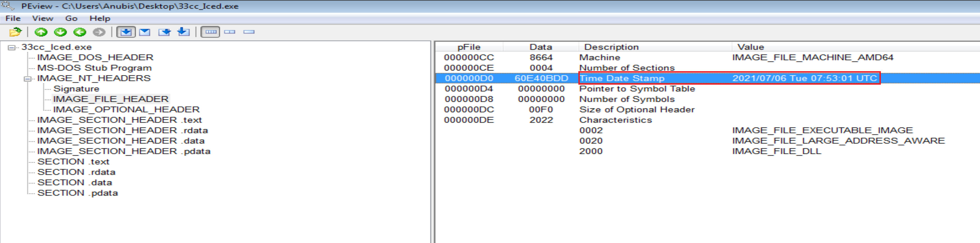Open the View menu
Screen dimensions: 980x243
pos(42,18)
